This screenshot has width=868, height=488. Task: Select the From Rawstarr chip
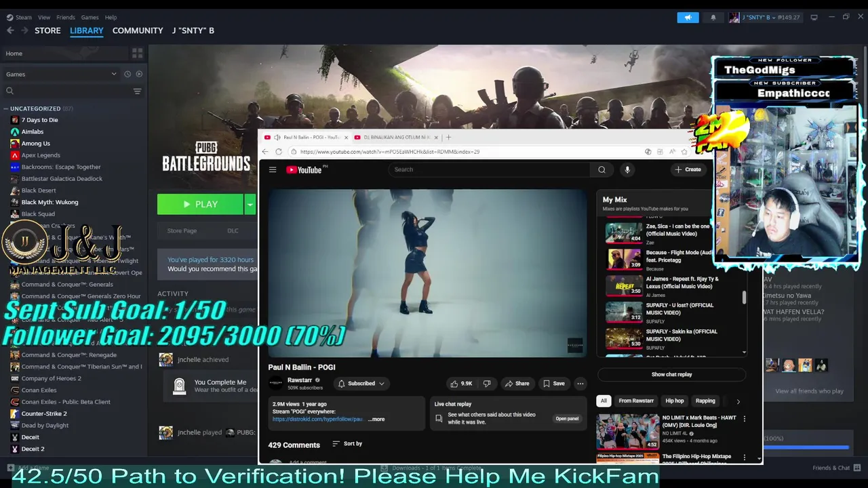pyautogui.click(x=636, y=401)
